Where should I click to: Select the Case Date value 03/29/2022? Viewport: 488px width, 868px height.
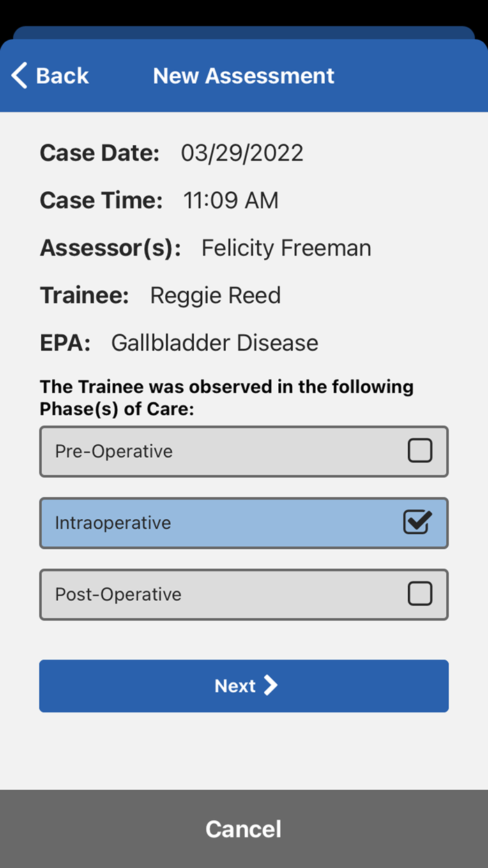coord(241,152)
